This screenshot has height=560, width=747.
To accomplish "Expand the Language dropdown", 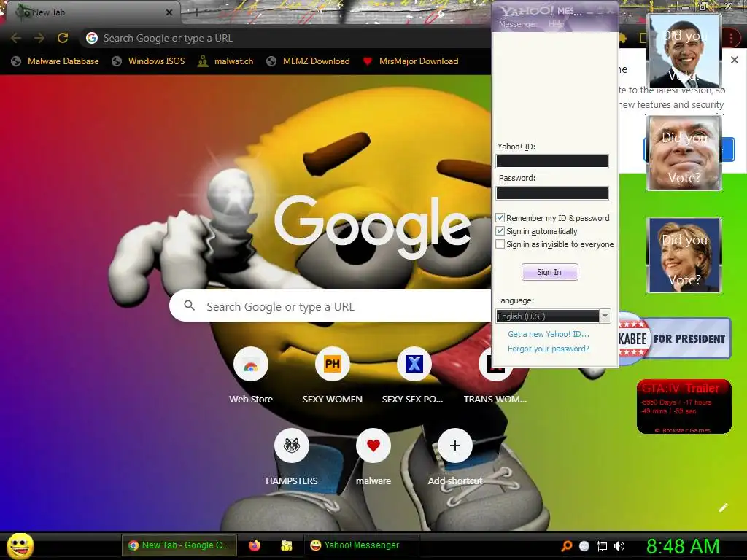I will click(605, 316).
